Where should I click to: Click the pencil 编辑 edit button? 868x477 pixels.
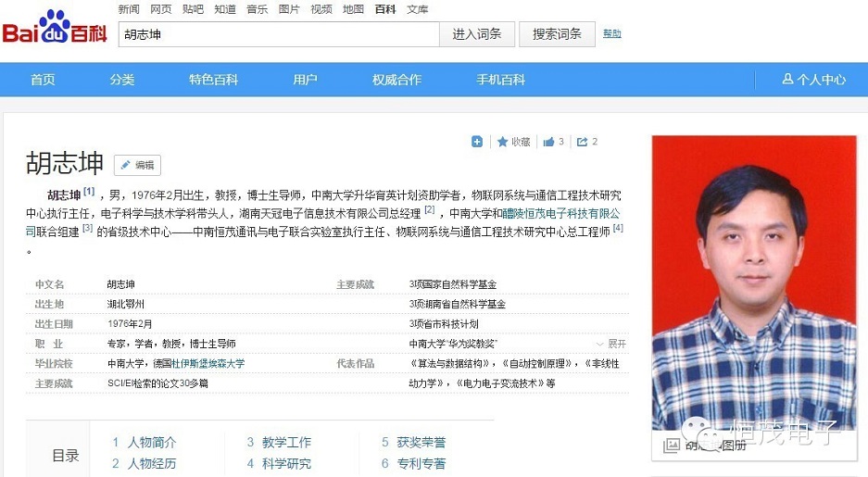(x=137, y=166)
